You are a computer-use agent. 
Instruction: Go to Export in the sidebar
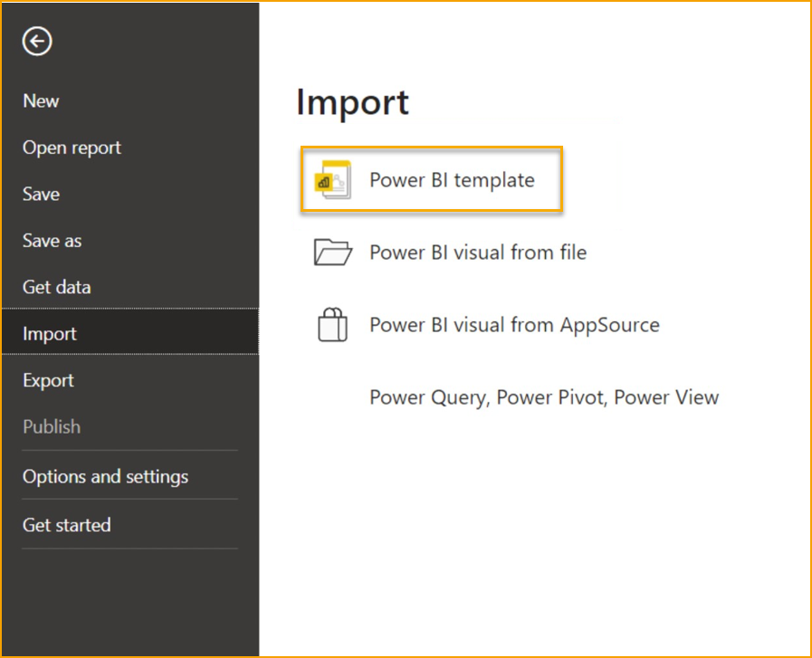(48, 381)
